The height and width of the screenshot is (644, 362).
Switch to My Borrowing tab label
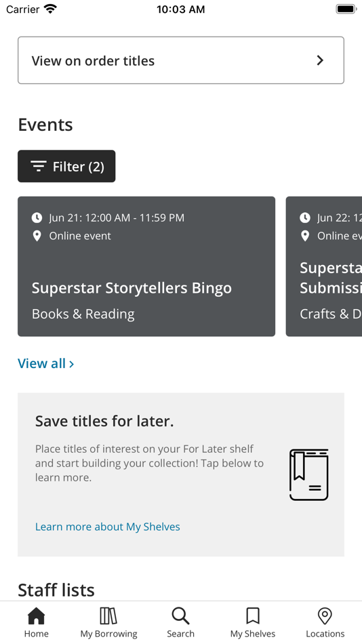(108, 634)
